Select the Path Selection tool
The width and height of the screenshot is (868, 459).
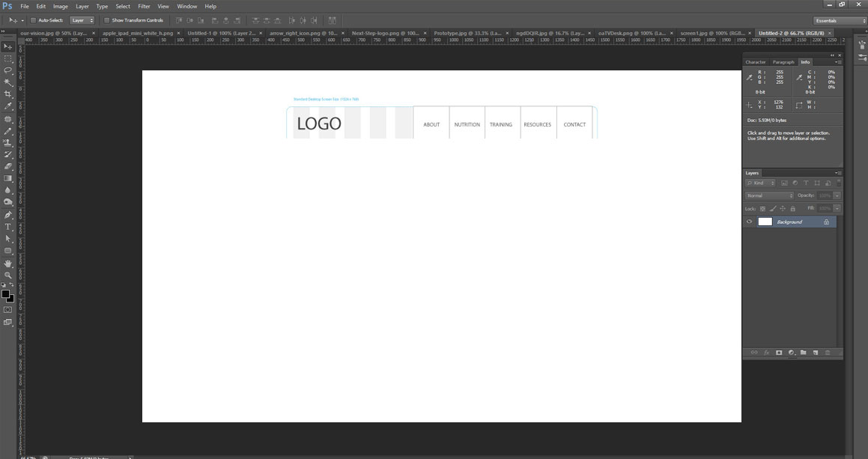click(7, 239)
